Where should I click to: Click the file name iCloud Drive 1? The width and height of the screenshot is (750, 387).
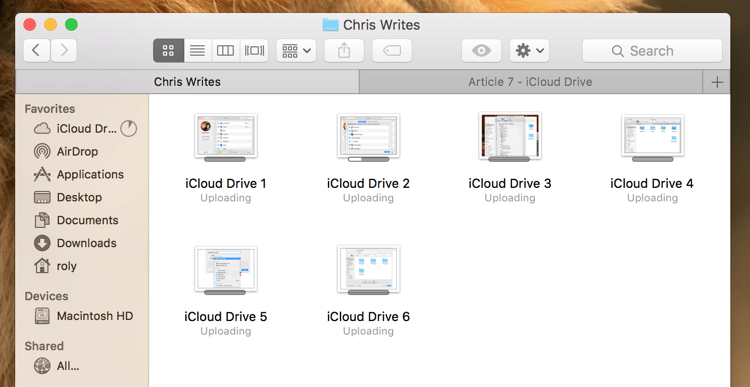tap(225, 183)
